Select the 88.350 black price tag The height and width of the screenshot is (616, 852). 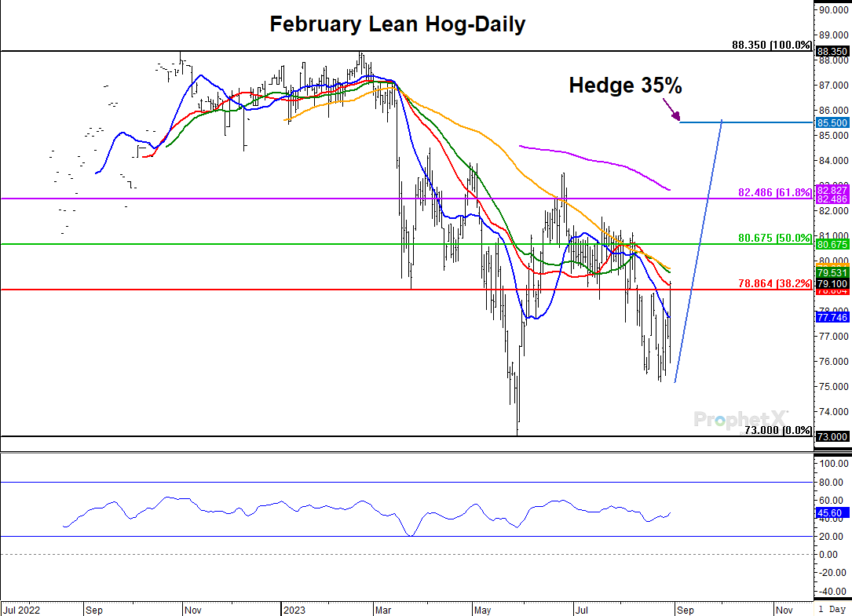(832, 52)
